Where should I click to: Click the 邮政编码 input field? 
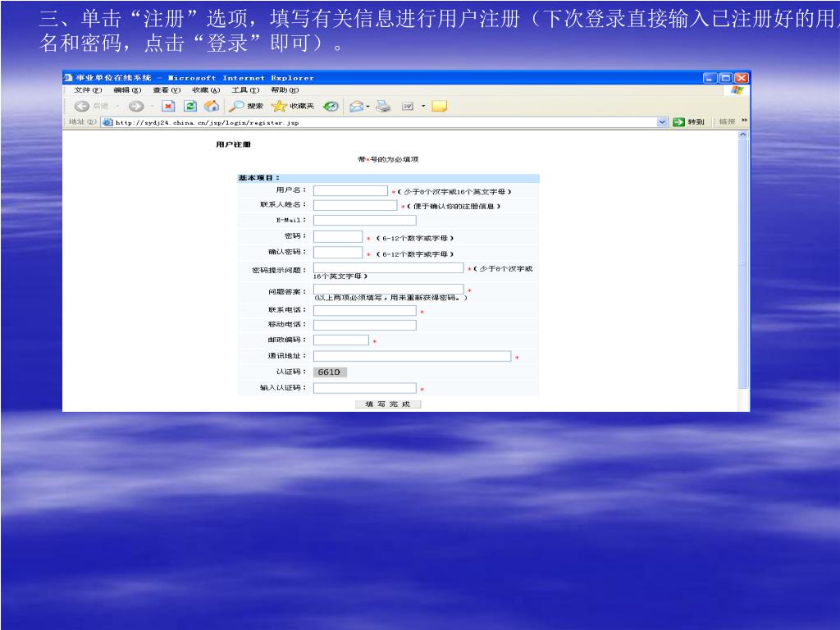(341, 340)
